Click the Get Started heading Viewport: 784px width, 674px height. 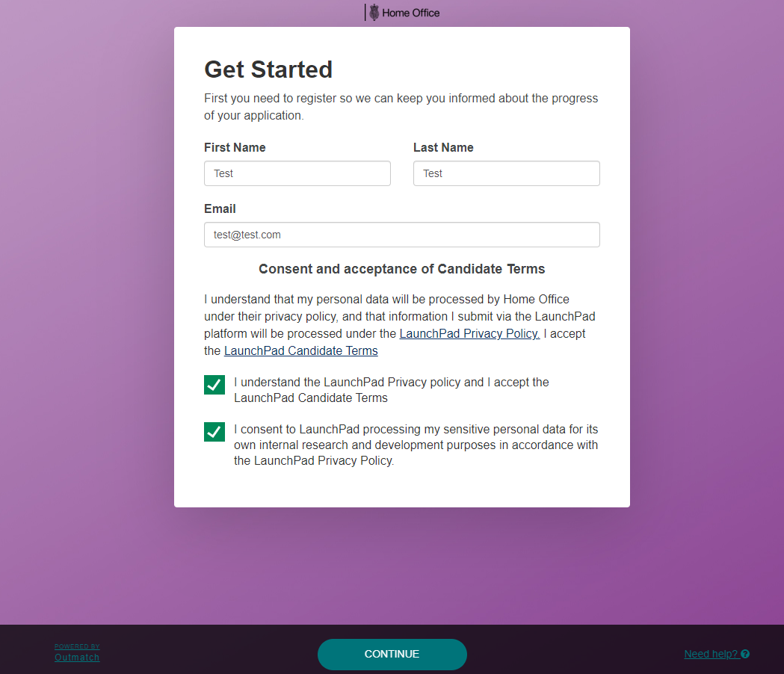[x=268, y=69]
